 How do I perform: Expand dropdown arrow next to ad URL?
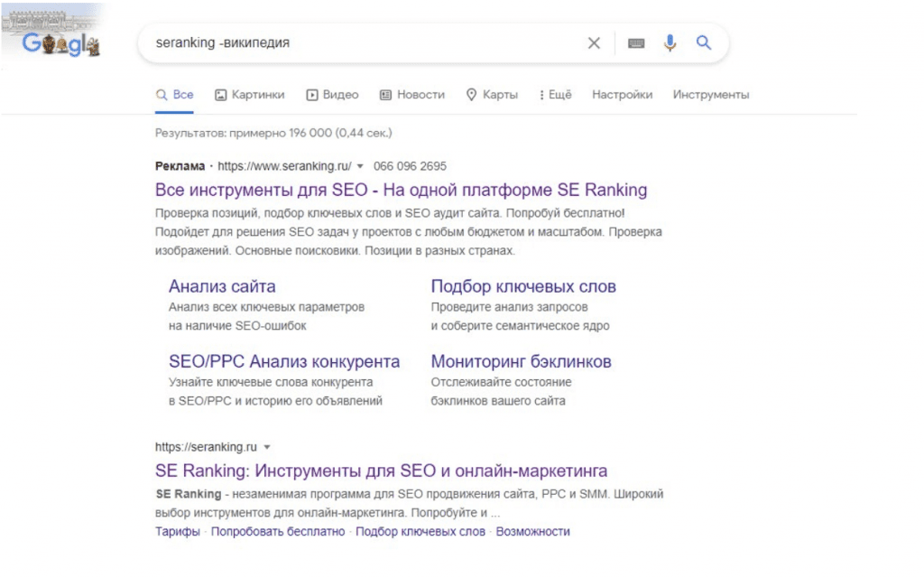coord(360,167)
